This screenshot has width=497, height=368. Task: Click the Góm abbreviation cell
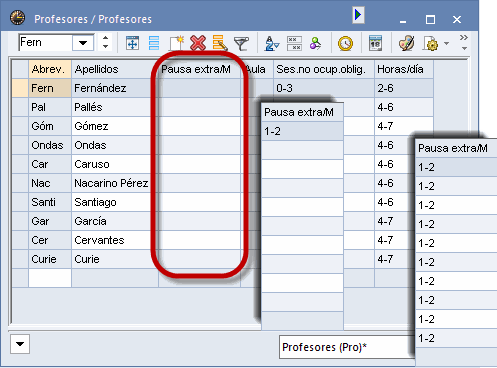coord(50,126)
